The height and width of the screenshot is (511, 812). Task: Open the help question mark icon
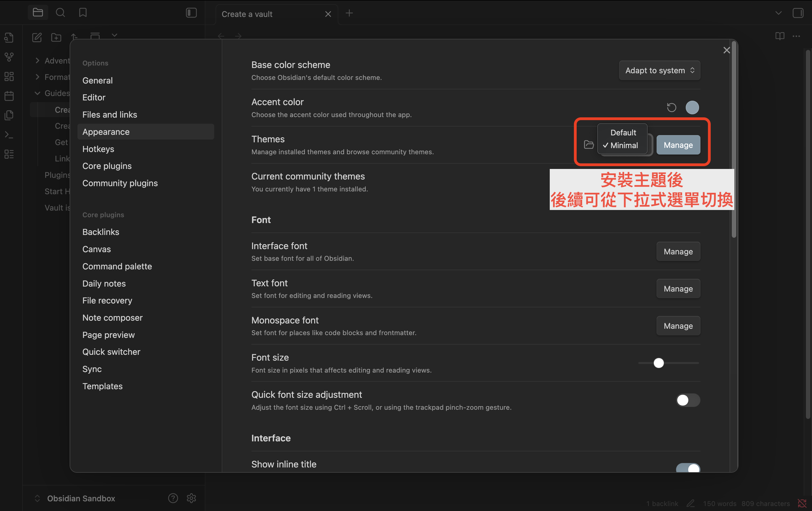[173, 498]
